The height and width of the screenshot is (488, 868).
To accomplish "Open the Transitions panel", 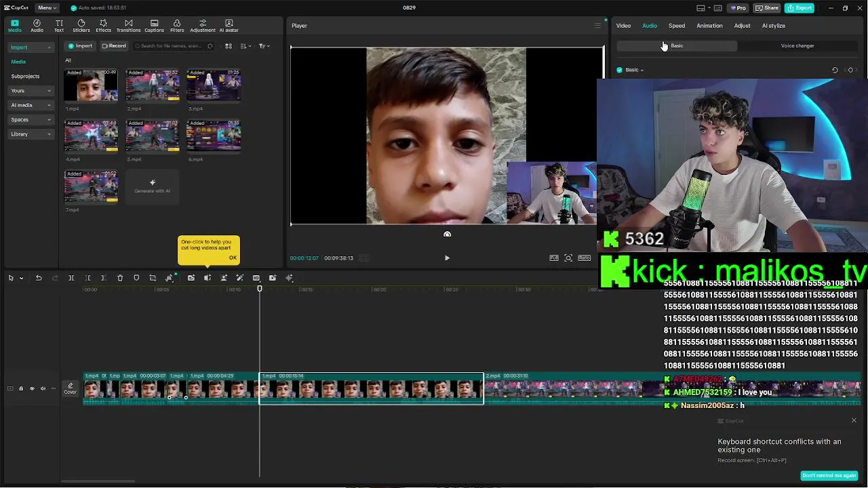I will (128, 26).
